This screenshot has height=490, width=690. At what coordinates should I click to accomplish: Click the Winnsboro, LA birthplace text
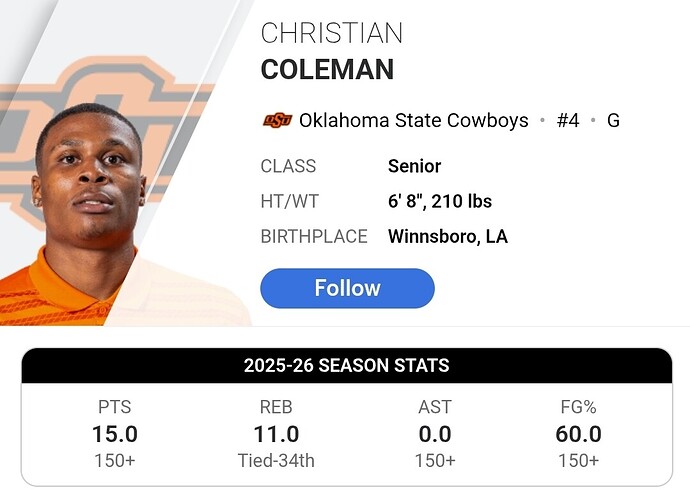(x=445, y=237)
